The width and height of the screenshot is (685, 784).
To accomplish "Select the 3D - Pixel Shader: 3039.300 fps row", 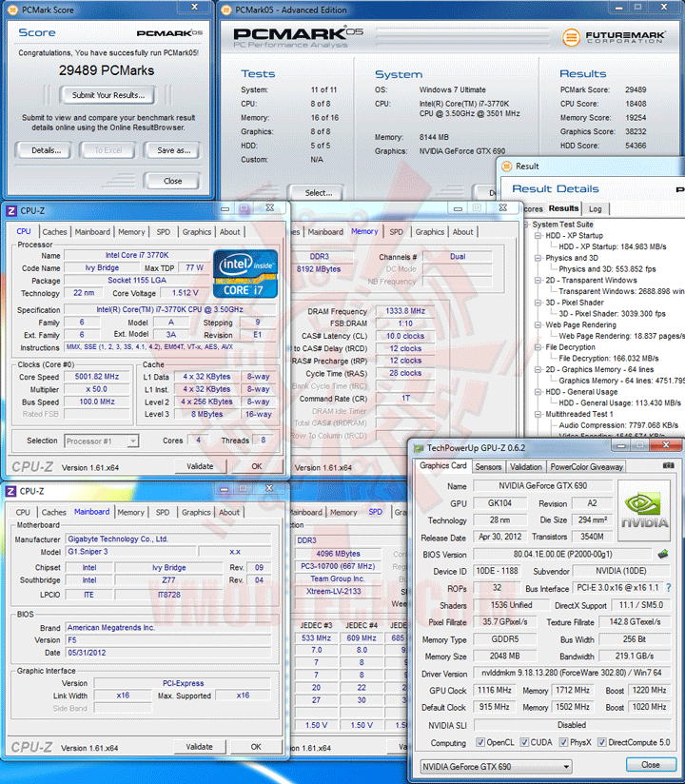I will pyautogui.click(x=612, y=313).
